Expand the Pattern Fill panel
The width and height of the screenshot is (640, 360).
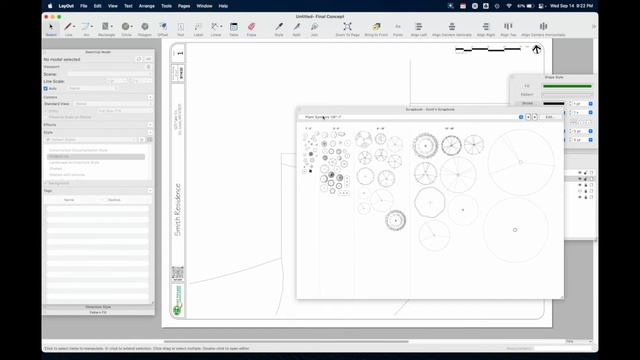pyautogui.click(x=98, y=312)
